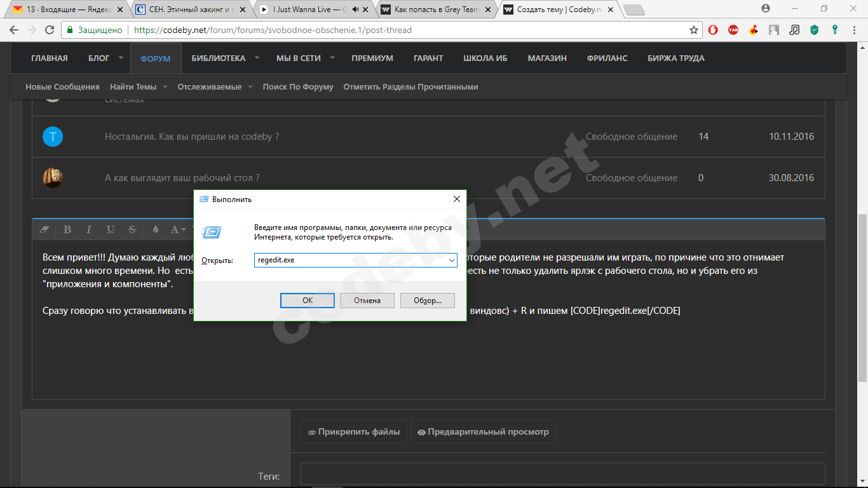Open the blue T user avatar

[53, 137]
